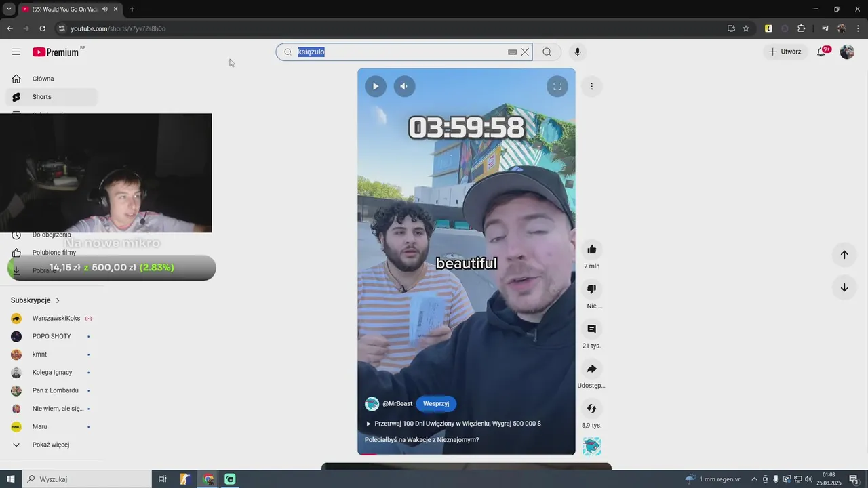868x488 pixels.
Task: Remix this Short (8,9 tys.)
Action: point(591,409)
